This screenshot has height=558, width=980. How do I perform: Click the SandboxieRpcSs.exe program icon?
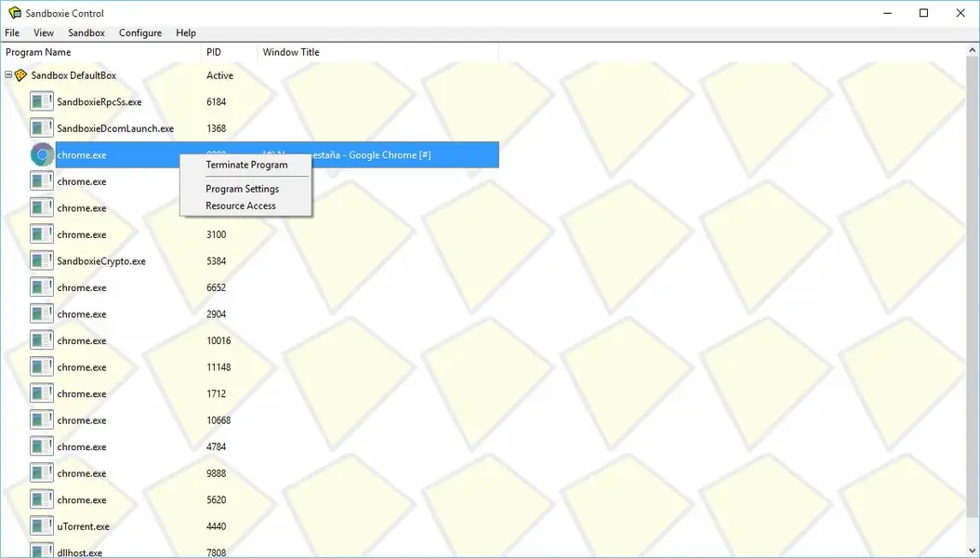[41, 100]
